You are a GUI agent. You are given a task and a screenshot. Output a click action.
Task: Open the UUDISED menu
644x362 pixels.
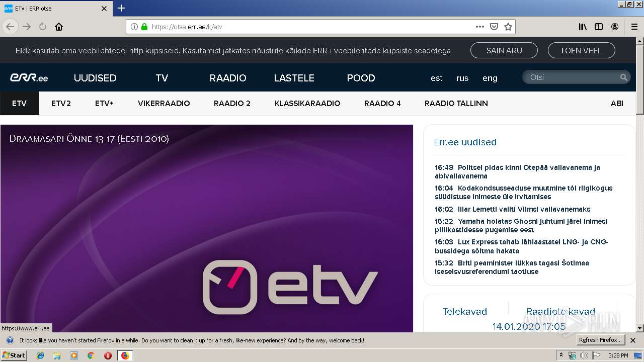[x=95, y=78]
